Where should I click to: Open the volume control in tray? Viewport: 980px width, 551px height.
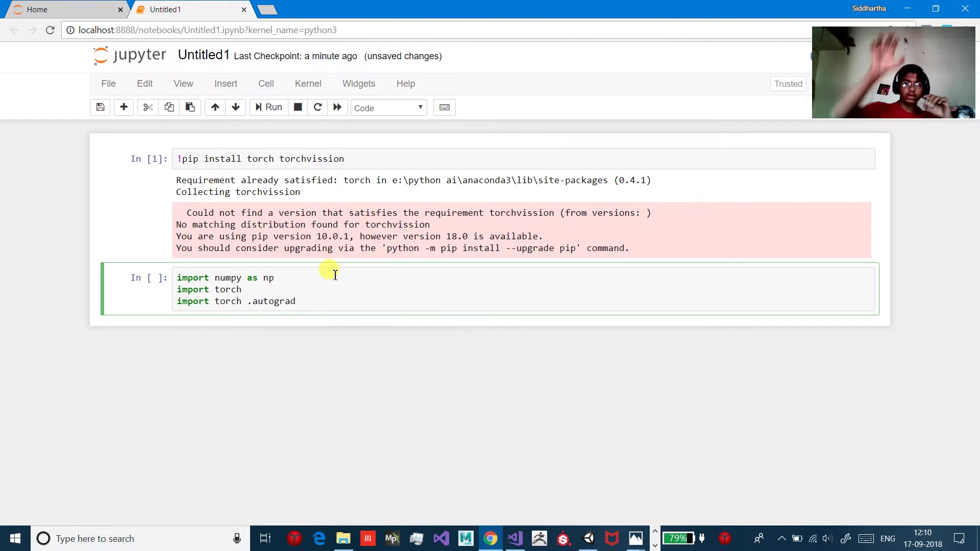click(828, 538)
